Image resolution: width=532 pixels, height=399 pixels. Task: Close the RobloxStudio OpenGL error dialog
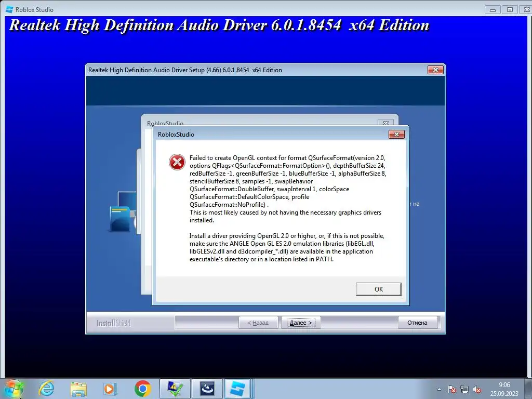click(396, 135)
